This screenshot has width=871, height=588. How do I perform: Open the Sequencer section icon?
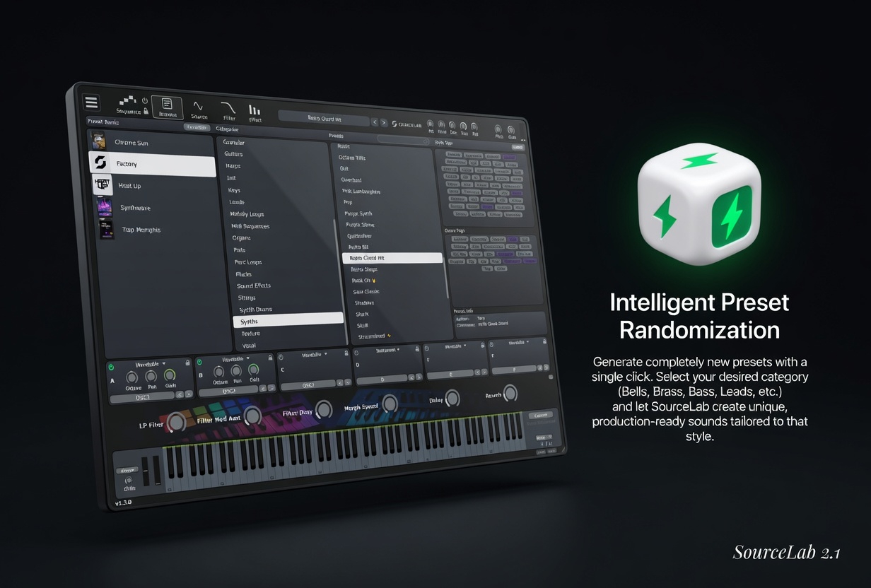pos(127,101)
